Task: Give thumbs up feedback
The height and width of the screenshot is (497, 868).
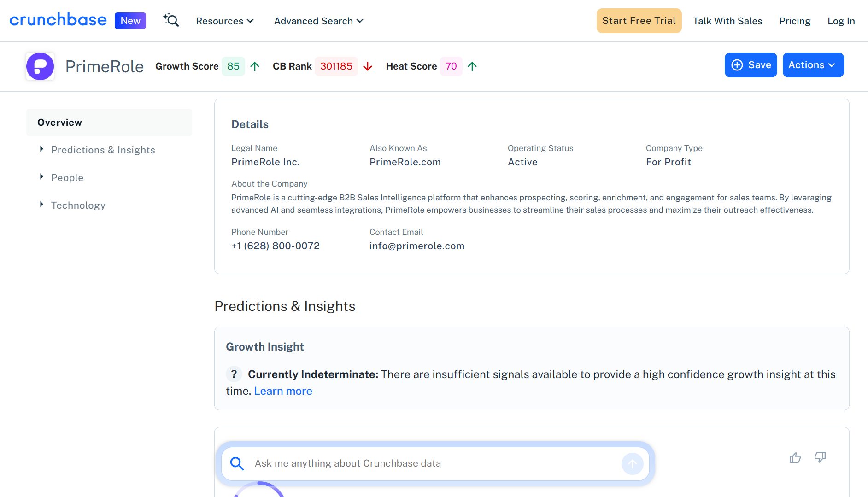Action: [x=795, y=457]
